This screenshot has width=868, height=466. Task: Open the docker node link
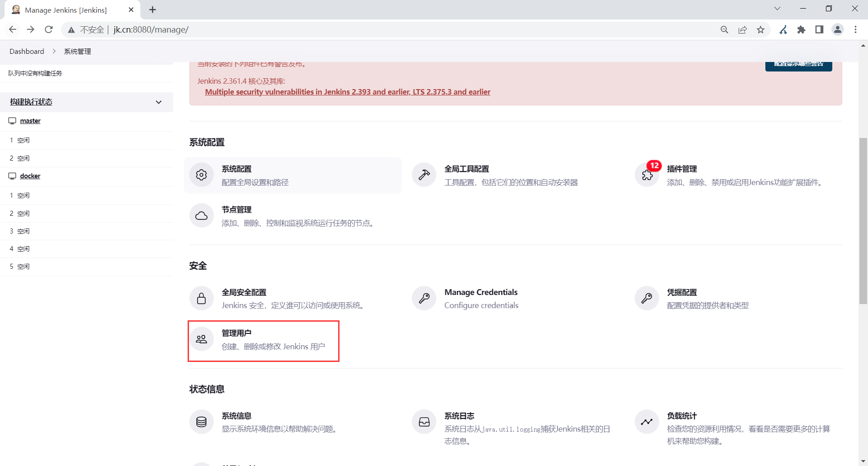(30, 176)
